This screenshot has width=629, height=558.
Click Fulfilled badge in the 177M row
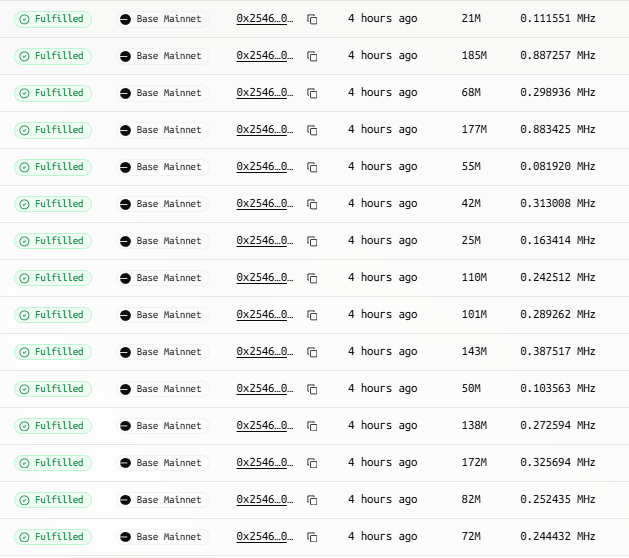click(x=53, y=130)
